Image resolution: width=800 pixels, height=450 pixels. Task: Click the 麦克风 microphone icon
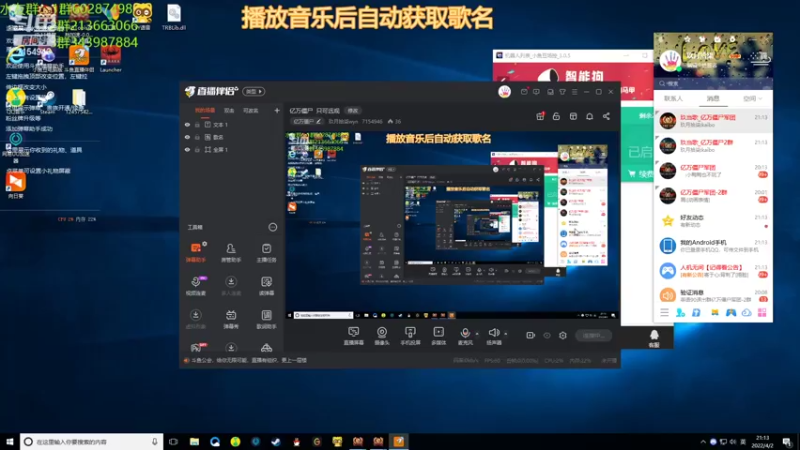point(465,333)
